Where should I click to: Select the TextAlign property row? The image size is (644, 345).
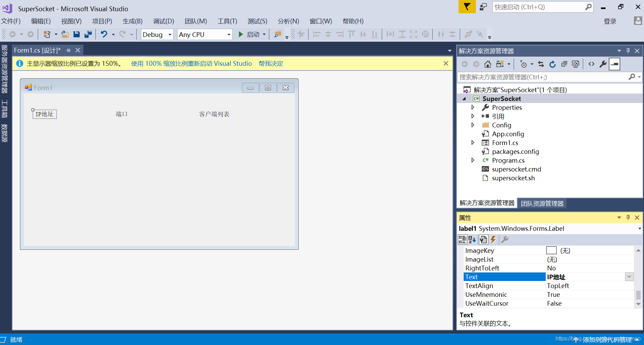pos(548,286)
